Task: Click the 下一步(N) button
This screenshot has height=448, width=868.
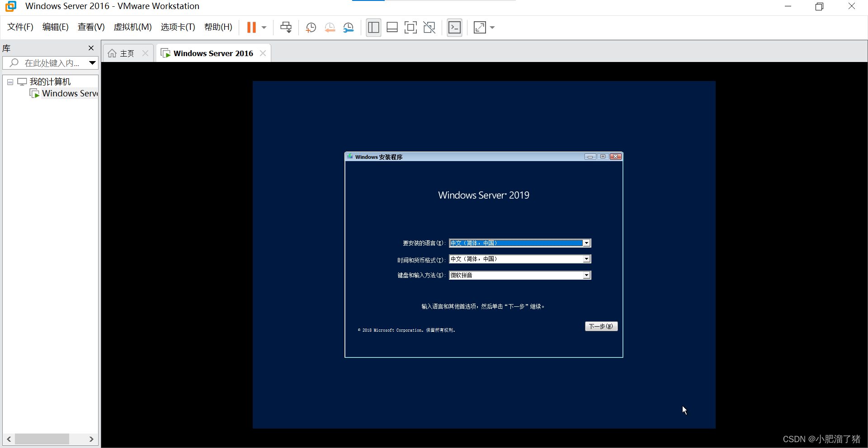Action: [x=601, y=326]
